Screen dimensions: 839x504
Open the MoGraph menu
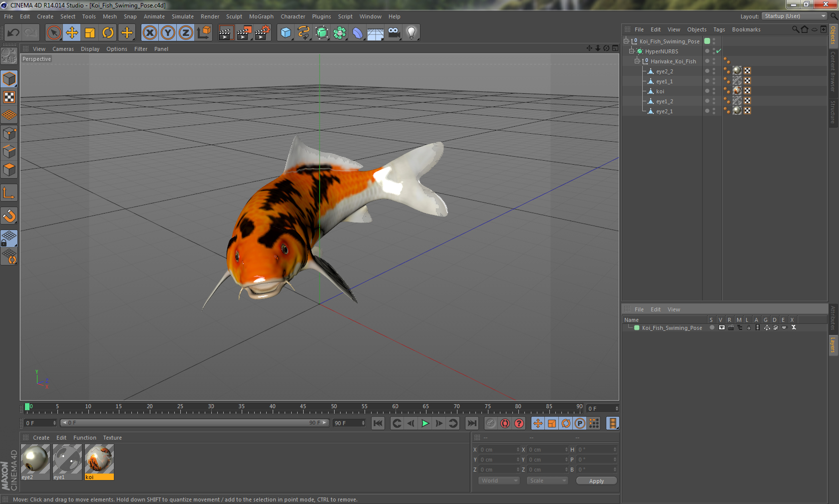pos(261,16)
